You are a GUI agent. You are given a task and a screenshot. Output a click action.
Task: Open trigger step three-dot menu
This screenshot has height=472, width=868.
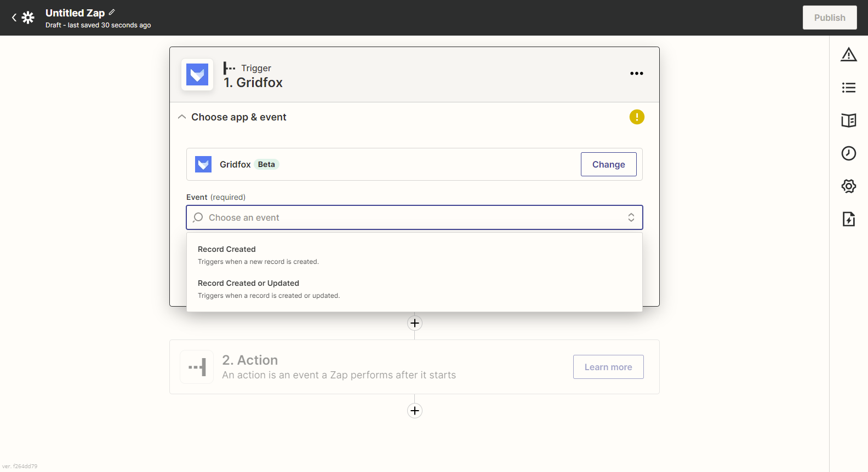[636, 73]
